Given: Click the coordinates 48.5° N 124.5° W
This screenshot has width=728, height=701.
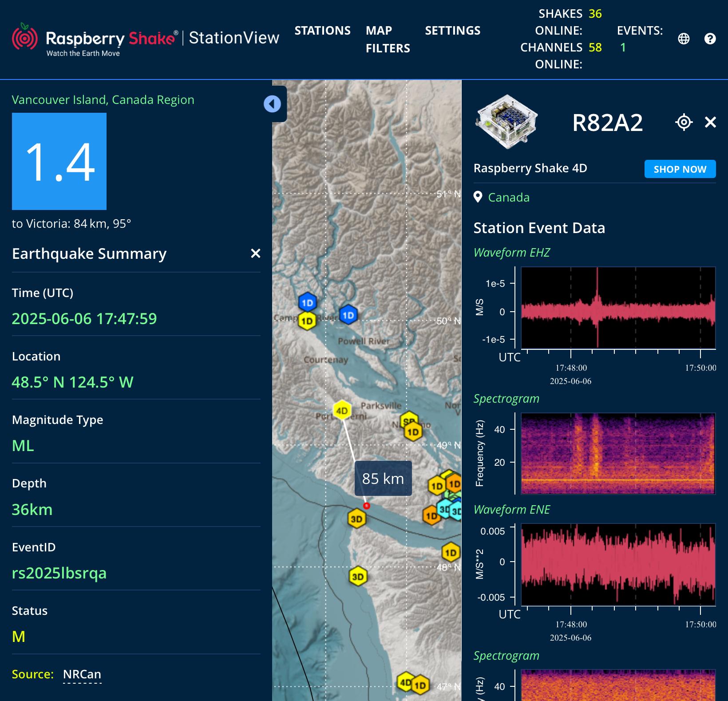Looking at the screenshot, I should coord(72,382).
